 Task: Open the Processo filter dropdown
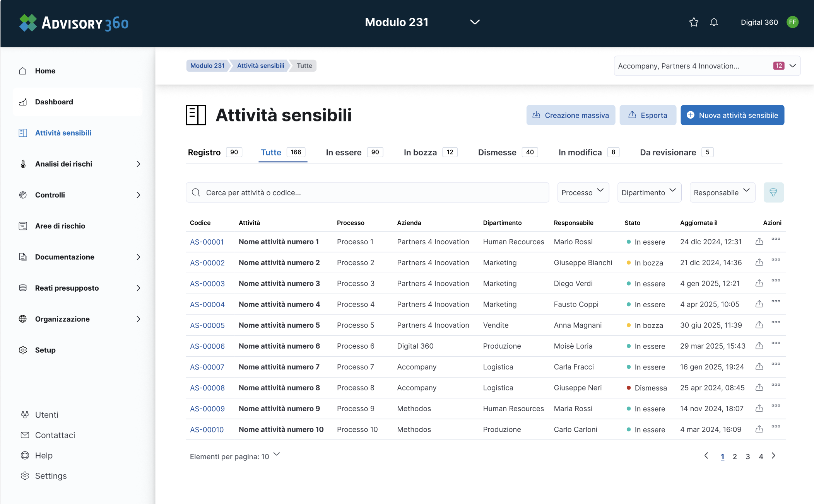[x=583, y=192]
